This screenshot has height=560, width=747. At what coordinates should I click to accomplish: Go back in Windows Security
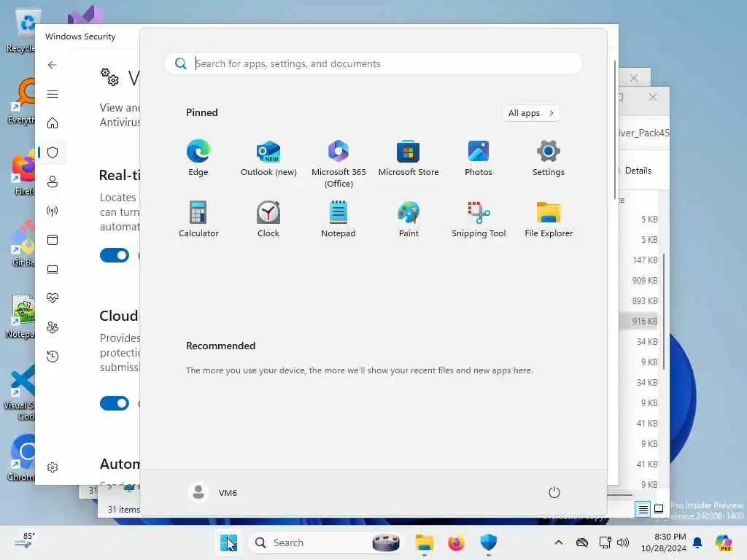tap(53, 65)
